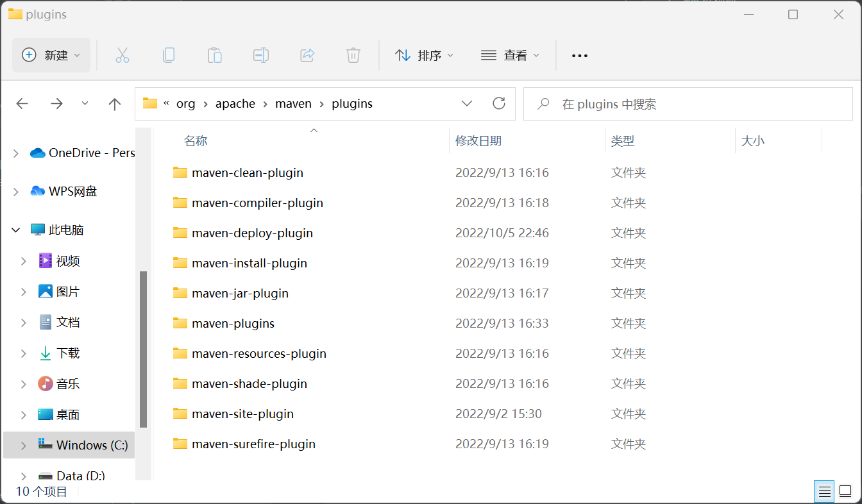Image resolution: width=862 pixels, height=504 pixels.
Task: Click the Share icon in toolbar
Action: [307, 55]
